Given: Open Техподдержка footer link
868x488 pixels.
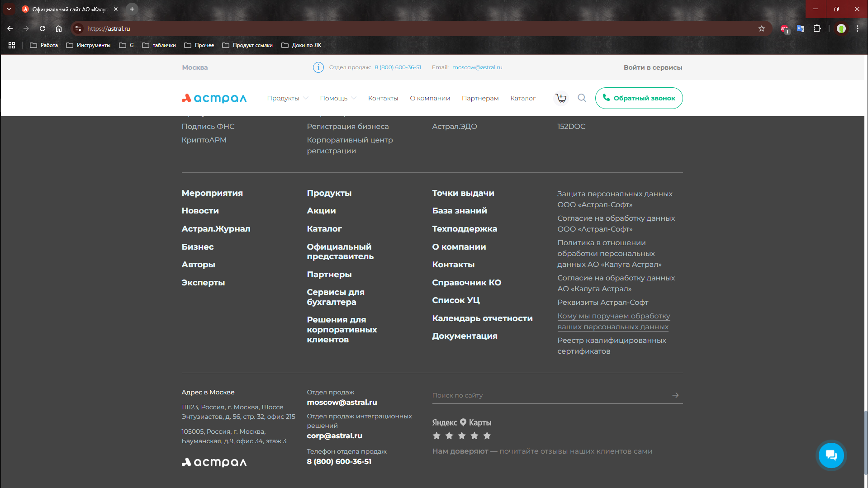Looking at the screenshot, I should coord(465,229).
